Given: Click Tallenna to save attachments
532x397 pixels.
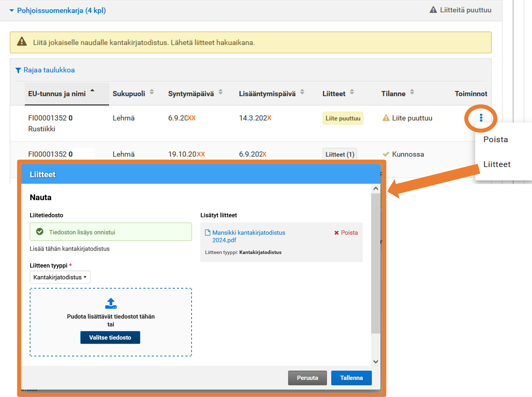Looking at the screenshot, I should point(351,378).
